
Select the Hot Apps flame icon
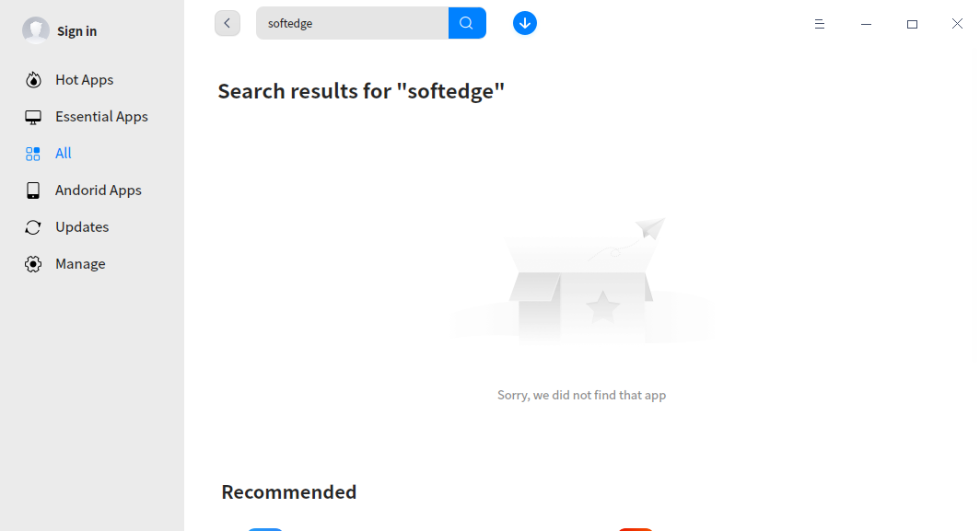point(33,79)
